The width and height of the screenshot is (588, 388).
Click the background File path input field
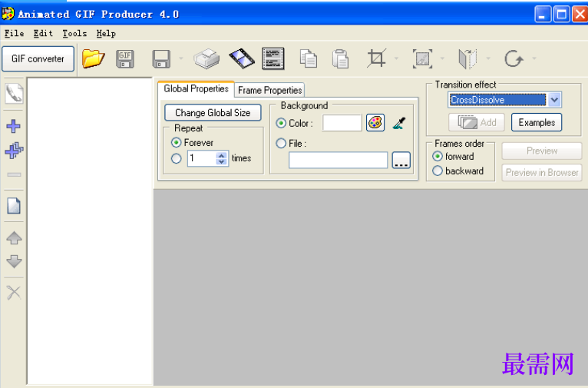(338, 161)
